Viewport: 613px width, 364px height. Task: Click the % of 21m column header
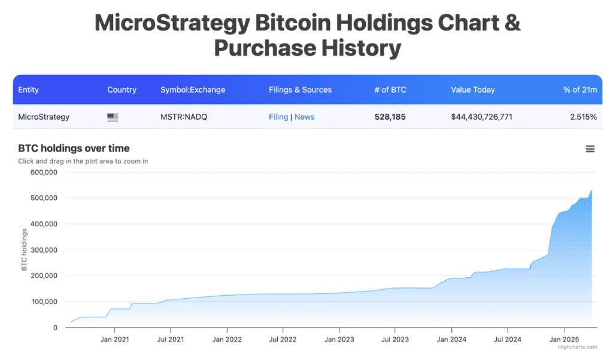(579, 90)
